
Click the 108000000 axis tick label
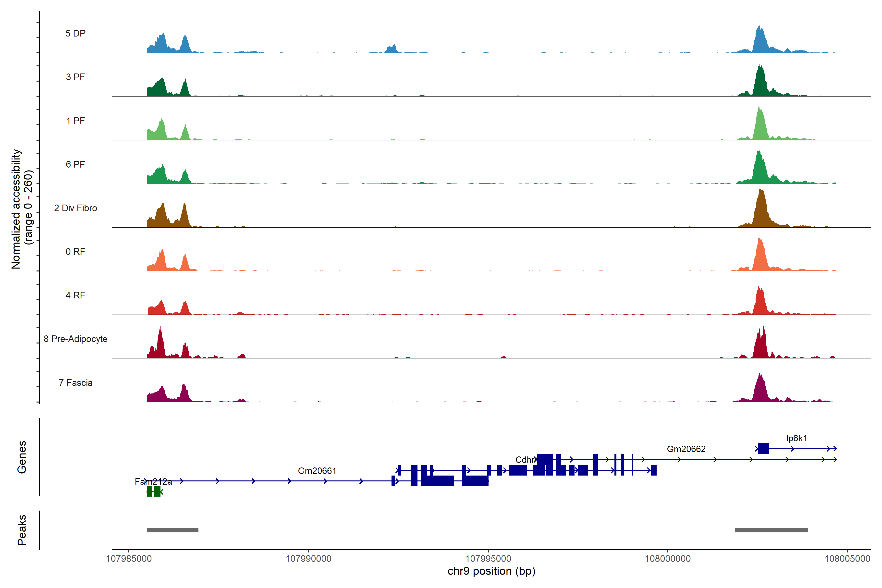tap(667, 559)
